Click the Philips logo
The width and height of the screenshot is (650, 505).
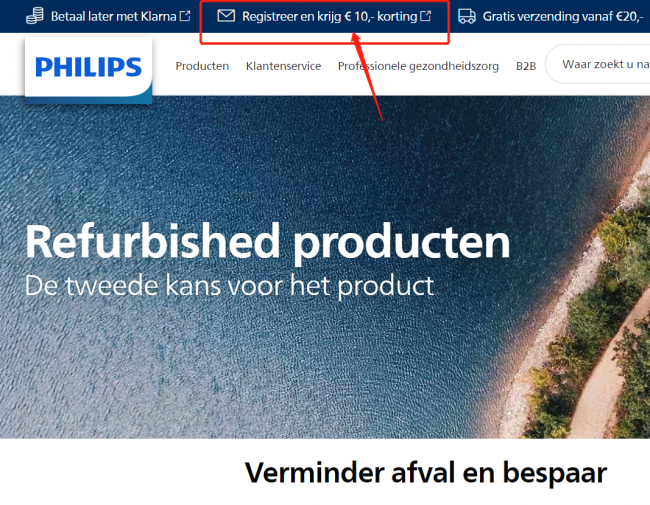coord(88,69)
